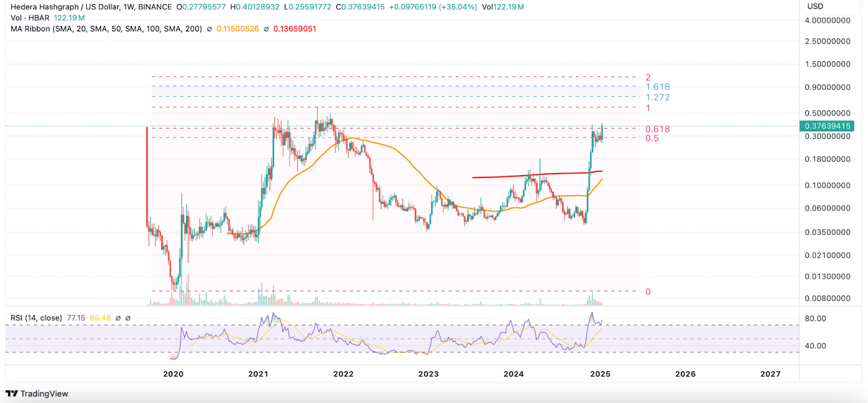The width and height of the screenshot is (868, 403).
Task: Click the weekly change +0.09766119 (+35.04%)
Action: (x=433, y=7)
